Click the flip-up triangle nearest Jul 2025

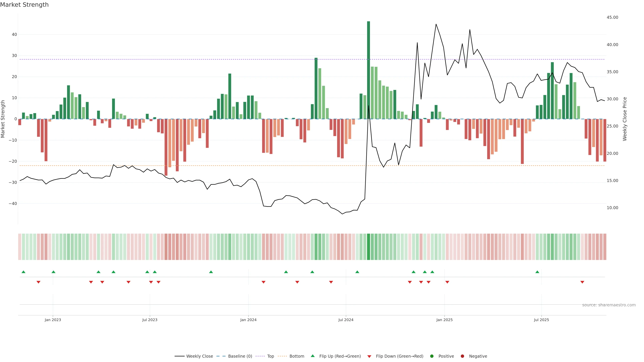(x=537, y=272)
